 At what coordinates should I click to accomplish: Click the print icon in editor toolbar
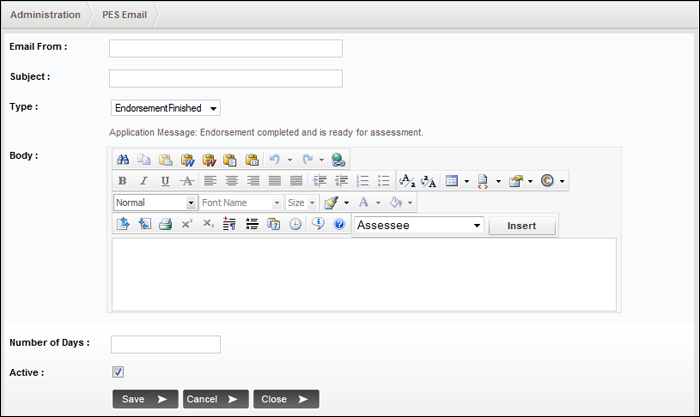click(x=165, y=225)
